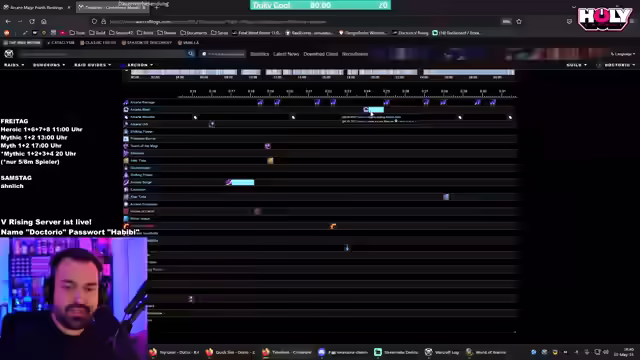Click the Time Warp cast marker on timeline
Image resolution: width=640 pixels, height=360 pixels.
pyautogui.click(x=270, y=161)
